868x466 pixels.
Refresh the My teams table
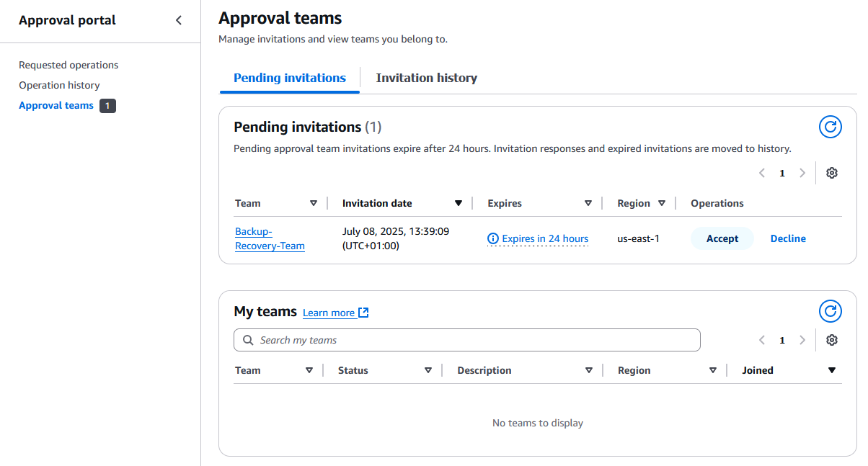pyautogui.click(x=830, y=311)
